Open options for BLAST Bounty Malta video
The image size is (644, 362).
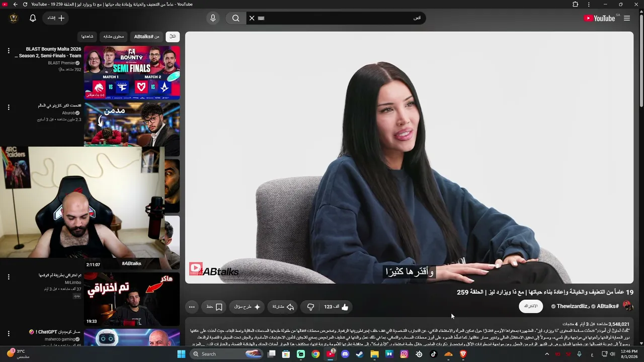[x=9, y=51]
